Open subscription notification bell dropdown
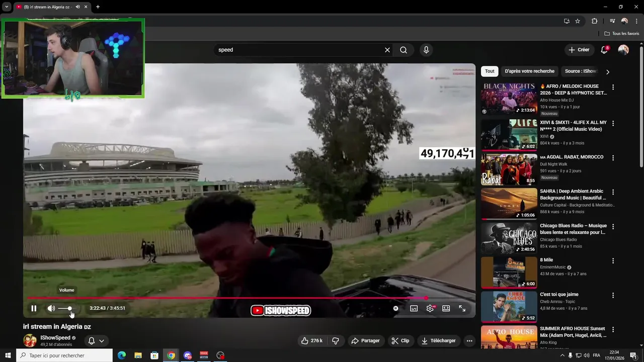 coord(96,340)
